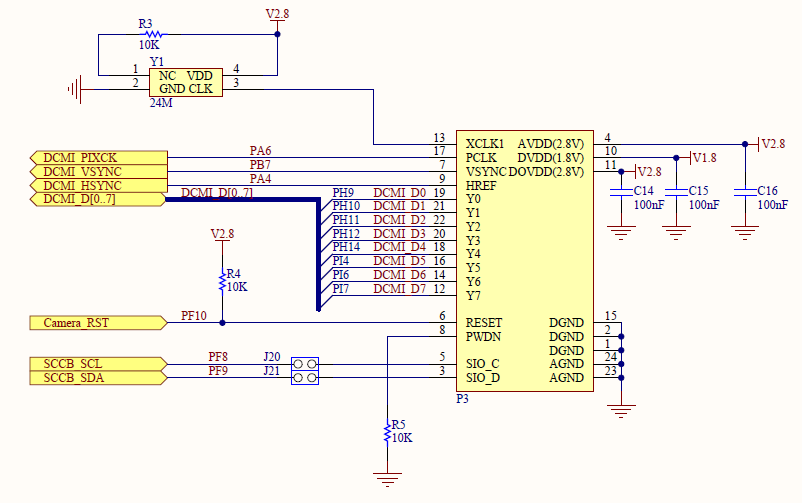This screenshot has width=802, height=503.
Task: Click the PCLK pin label
Action: click(481, 158)
